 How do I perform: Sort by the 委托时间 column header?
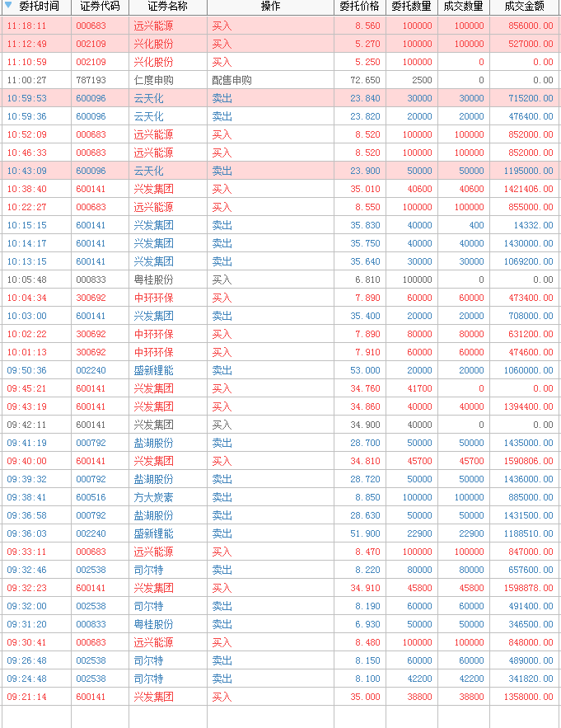(x=39, y=7)
